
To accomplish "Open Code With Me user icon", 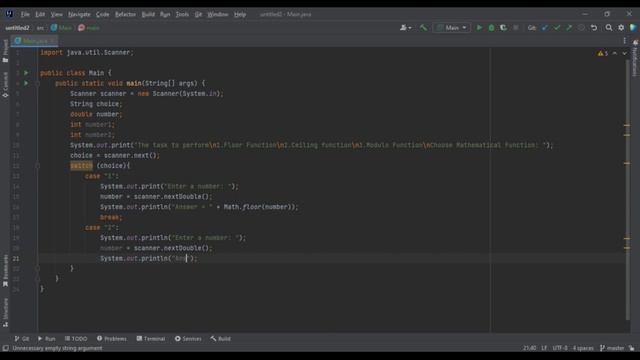I will 403,28.
